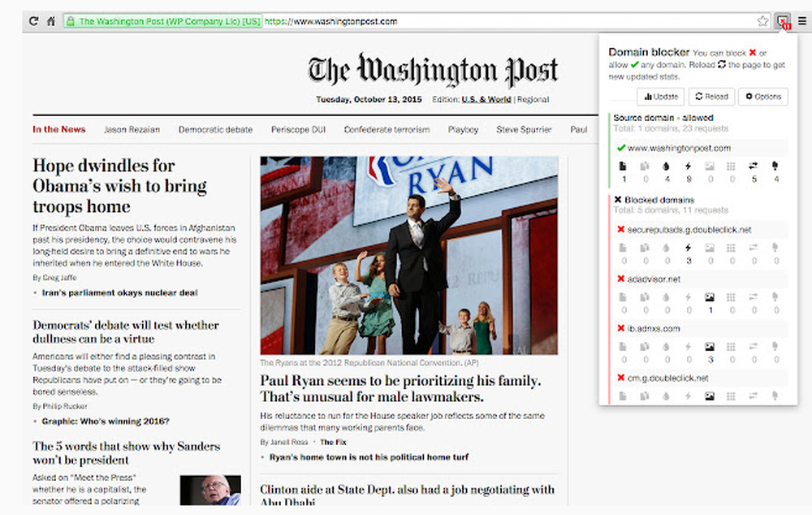This screenshot has height=515, width=812.
Task: Open the Jason Rezaian news topic
Action: pos(132,129)
